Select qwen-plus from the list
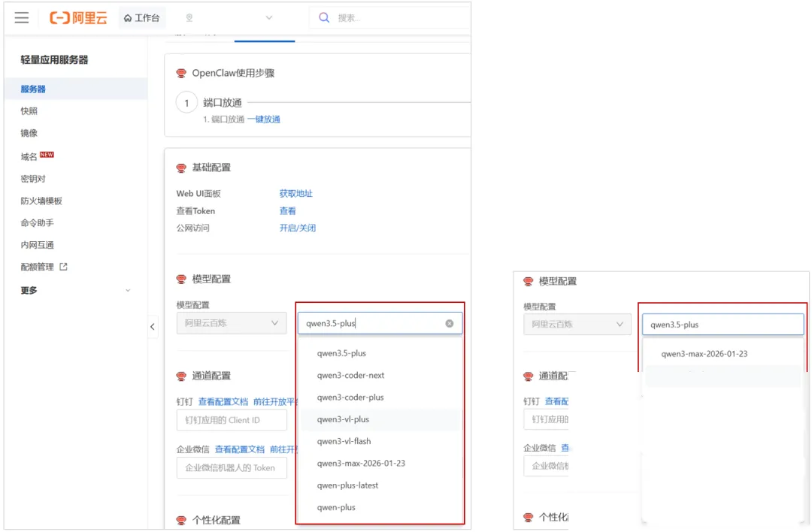812x532 pixels. [x=380, y=508]
